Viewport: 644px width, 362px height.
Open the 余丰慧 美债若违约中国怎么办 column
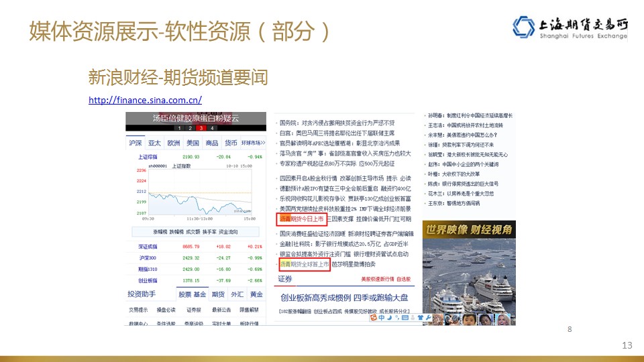pyautogui.click(x=462, y=135)
